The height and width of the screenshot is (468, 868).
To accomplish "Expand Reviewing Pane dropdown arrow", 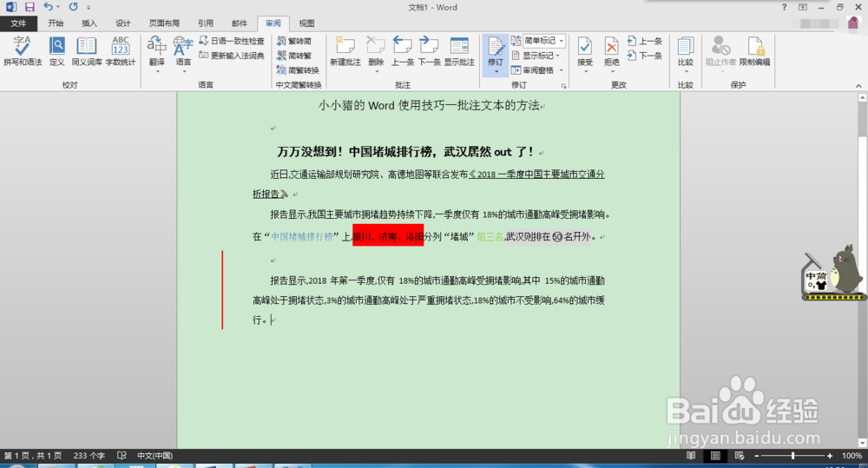I will (562, 70).
